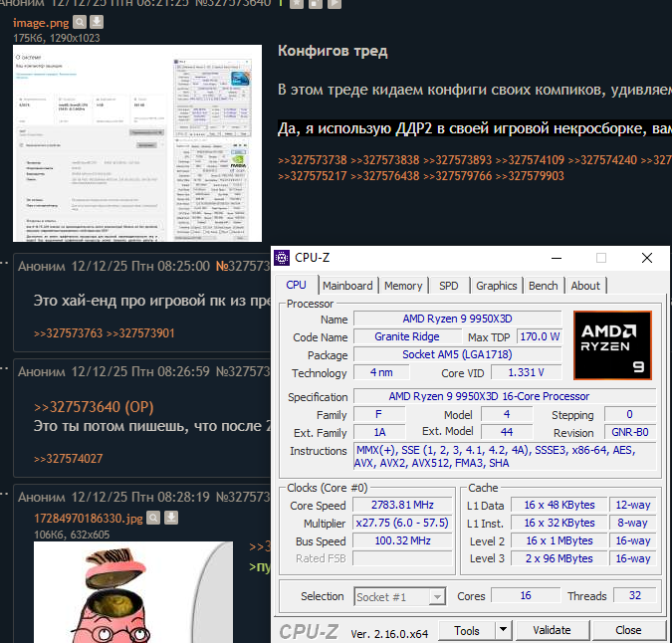
Task: Expand the Tools button arrow menu
Action: point(503,630)
